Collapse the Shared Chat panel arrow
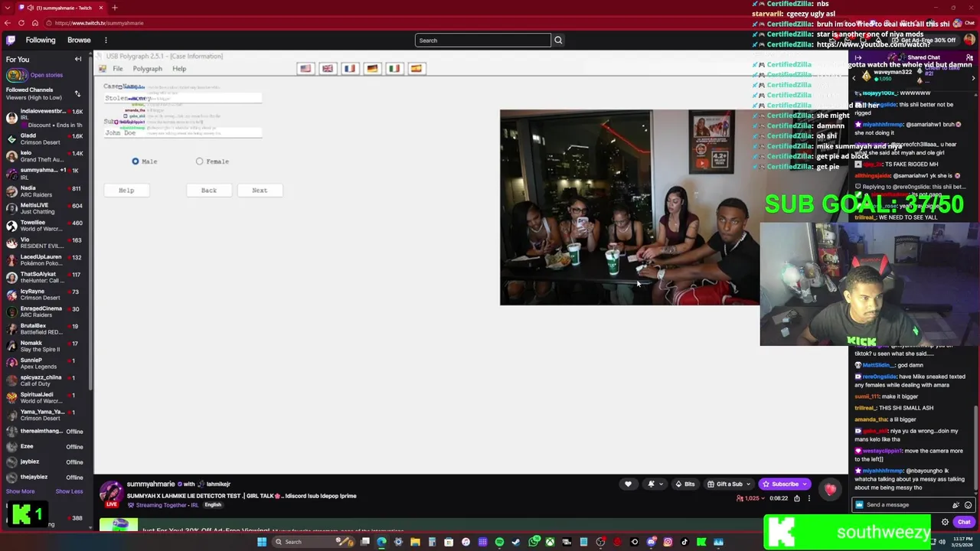The height and width of the screenshot is (551, 980). (x=858, y=57)
